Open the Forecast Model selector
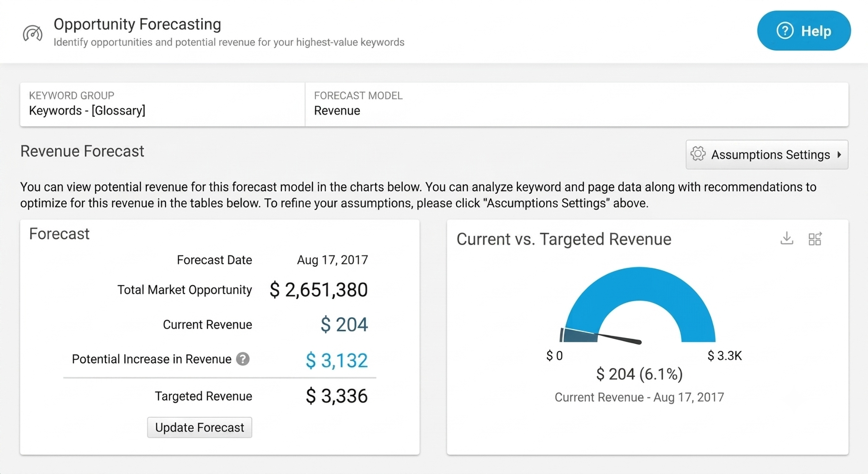Screen dimensions: 868x474 coord(577,105)
